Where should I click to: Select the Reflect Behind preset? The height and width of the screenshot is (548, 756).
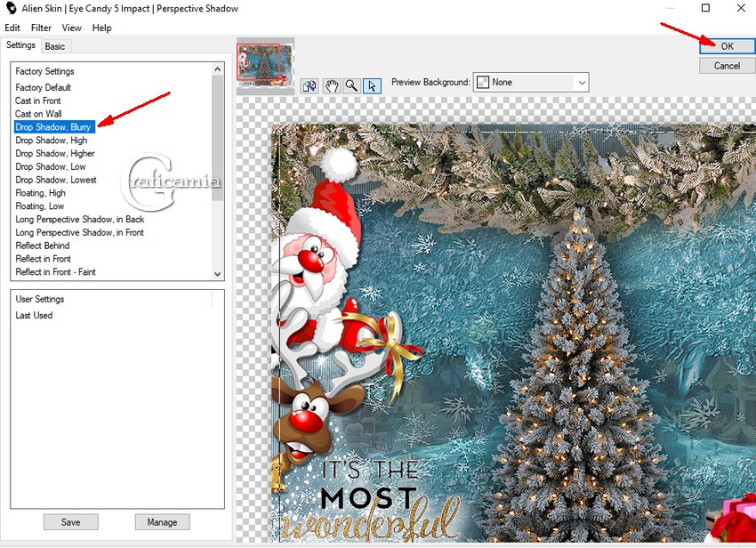click(x=43, y=246)
